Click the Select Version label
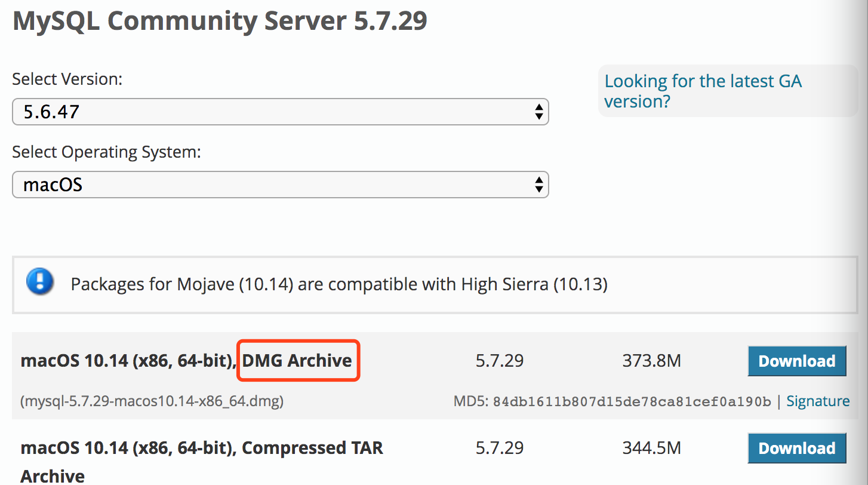Screen dimensions: 868x485 pos(67,79)
